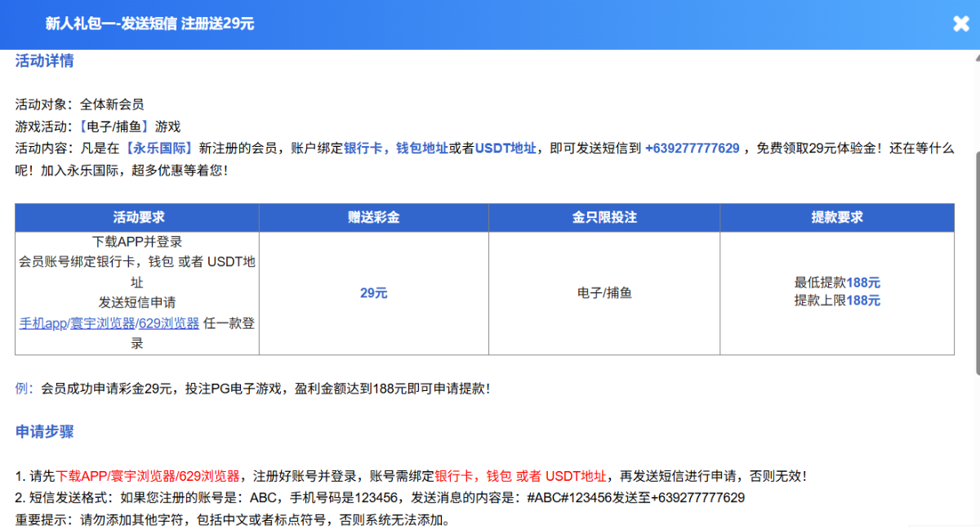Image resolution: width=980 pixels, height=529 pixels.
Task: Click the 最低提款188元 text in table
Action: (836, 282)
